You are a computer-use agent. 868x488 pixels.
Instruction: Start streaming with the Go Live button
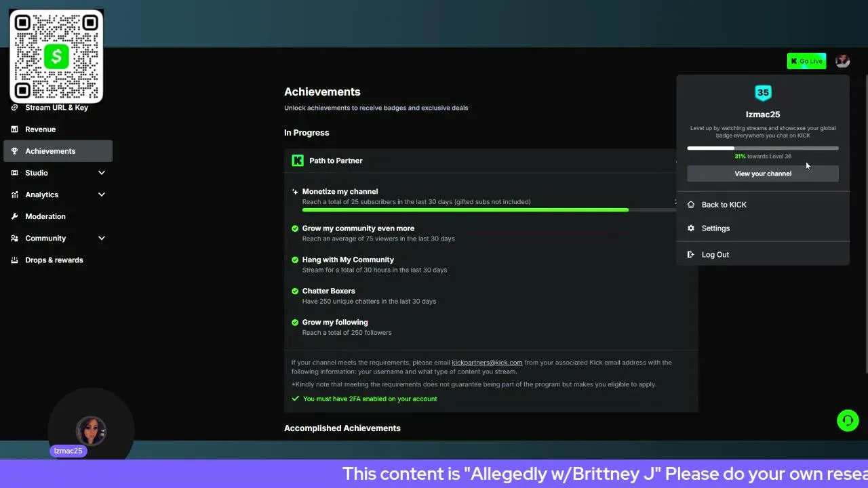tap(806, 61)
